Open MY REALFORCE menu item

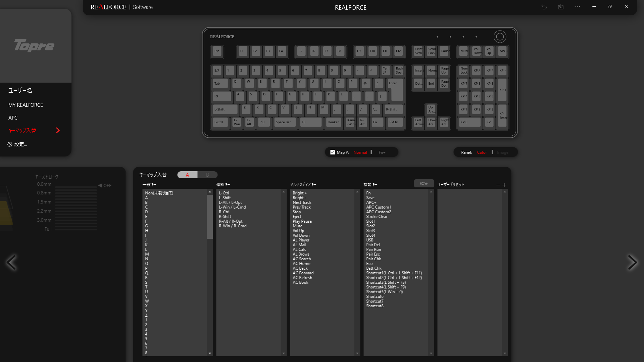point(26,105)
